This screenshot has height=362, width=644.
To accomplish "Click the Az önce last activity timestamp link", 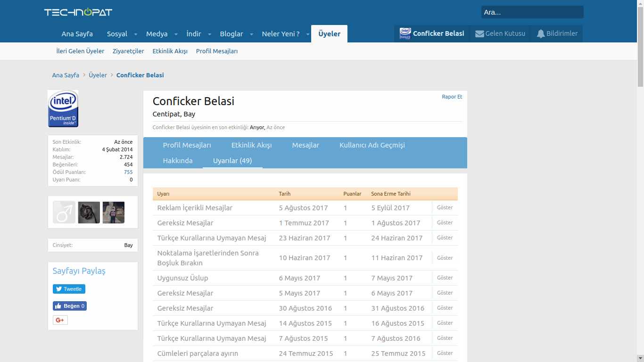I will click(x=275, y=127).
